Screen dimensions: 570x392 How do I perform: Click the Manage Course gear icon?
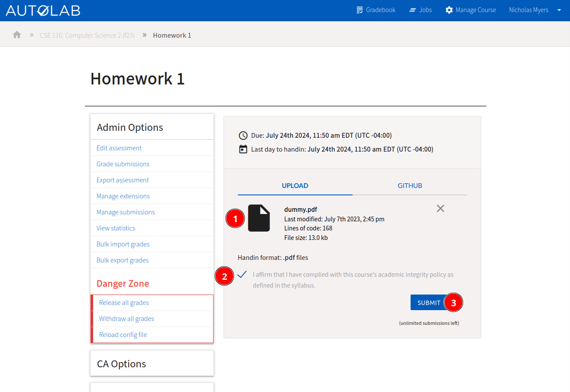click(449, 10)
